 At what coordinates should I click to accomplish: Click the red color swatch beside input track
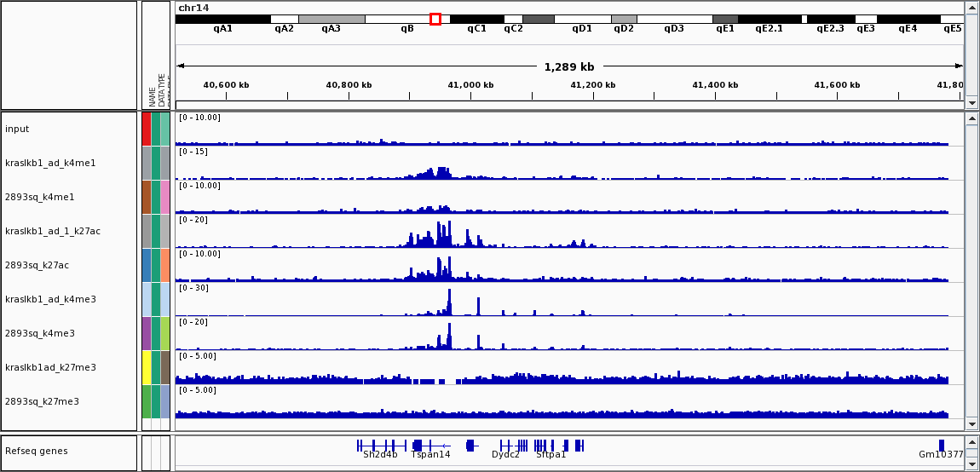[x=147, y=129]
